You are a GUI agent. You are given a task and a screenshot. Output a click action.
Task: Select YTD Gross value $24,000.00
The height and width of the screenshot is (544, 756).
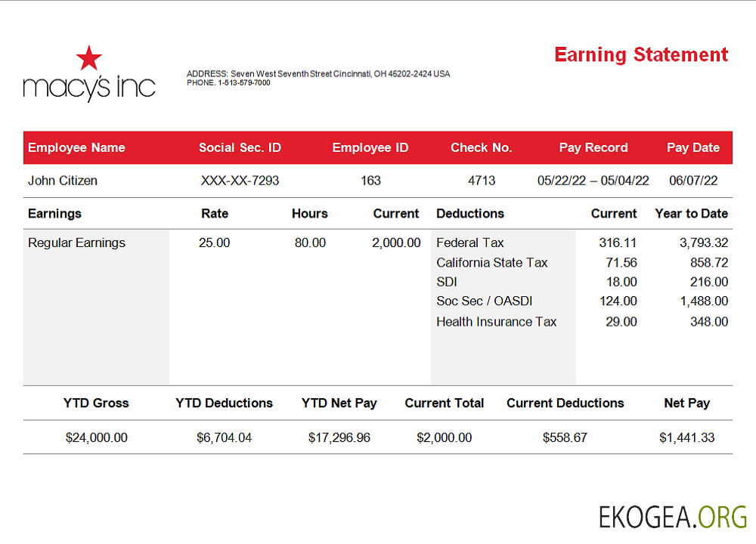click(96, 437)
